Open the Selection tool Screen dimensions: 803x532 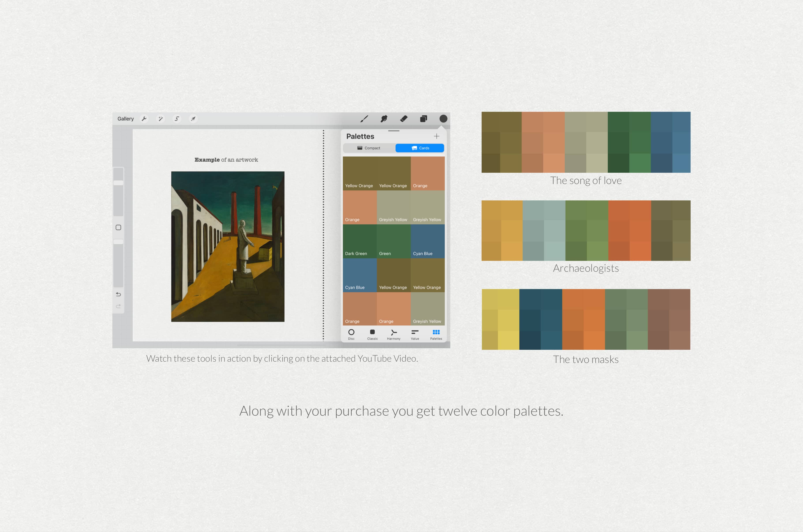[177, 118]
